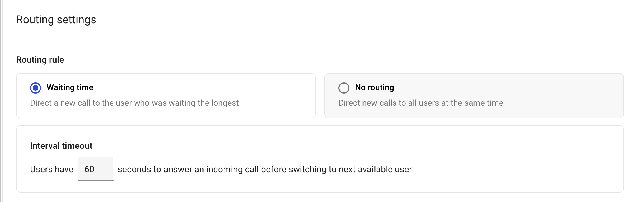
Task: Click the Routing settings page heading
Action: click(56, 20)
